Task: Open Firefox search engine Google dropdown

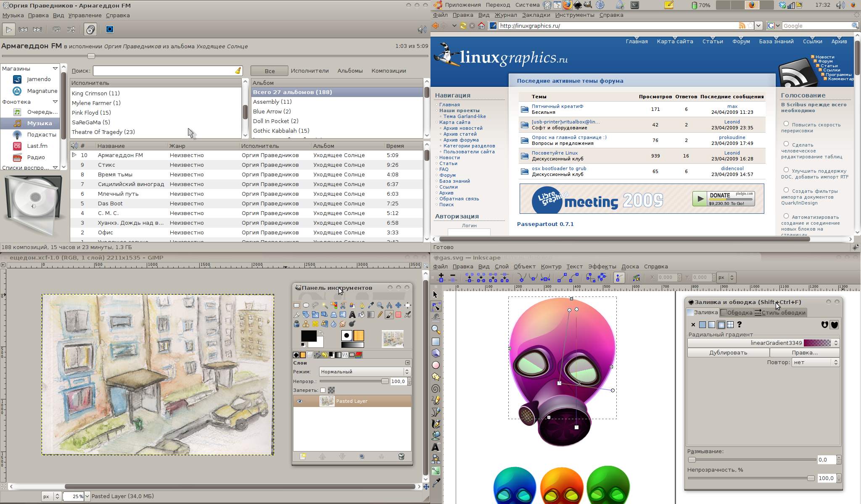Action: tap(774, 26)
